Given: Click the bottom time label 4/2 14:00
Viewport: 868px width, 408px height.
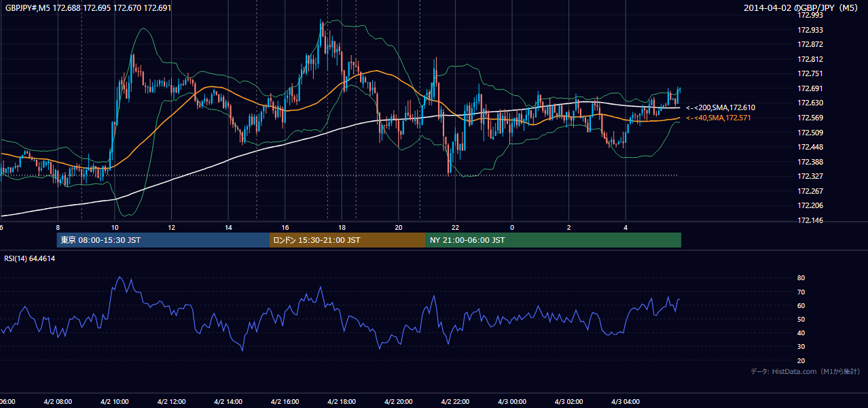Looking at the screenshot, I should [228, 401].
